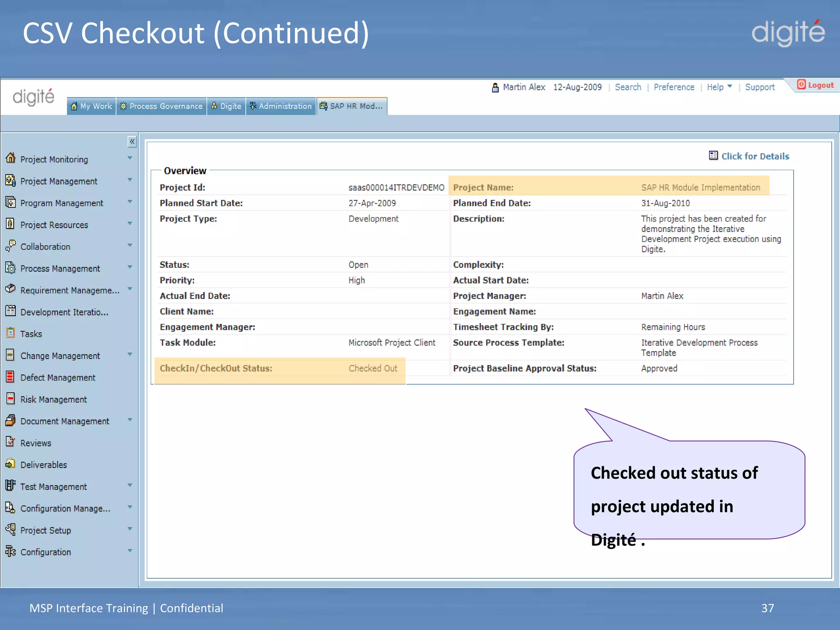840x630 pixels.
Task: Collapse the left navigation panel
Action: point(132,142)
